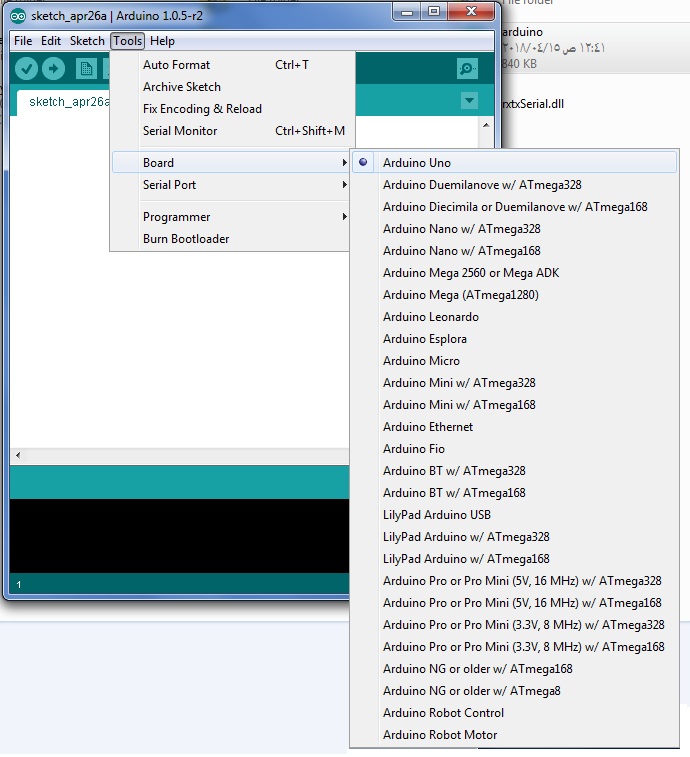Screen dimensions: 690x757
Task: Pick Pro Mini (5V, 16 MHz) w/ ATmega168
Action: click(514, 603)
